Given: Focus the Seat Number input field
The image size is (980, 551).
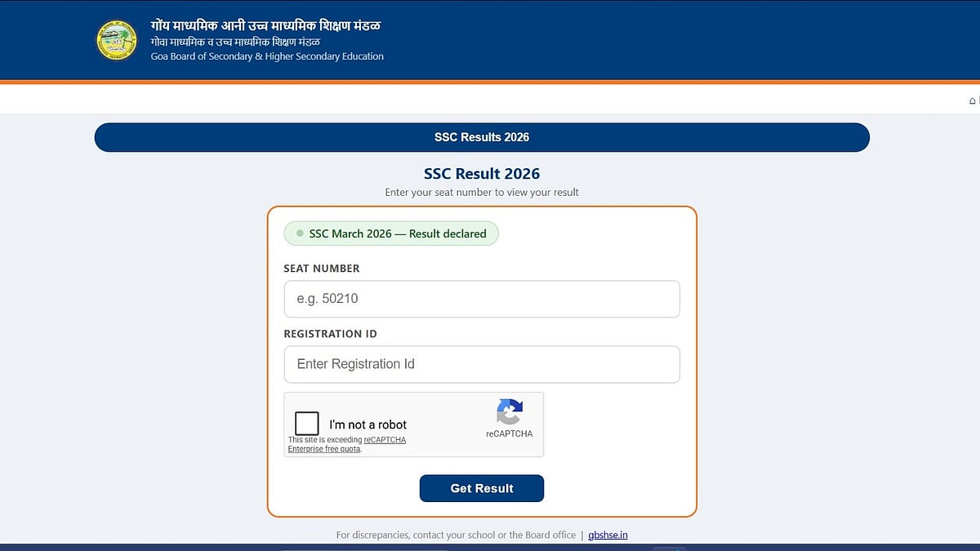Looking at the screenshot, I should [482, 299].
